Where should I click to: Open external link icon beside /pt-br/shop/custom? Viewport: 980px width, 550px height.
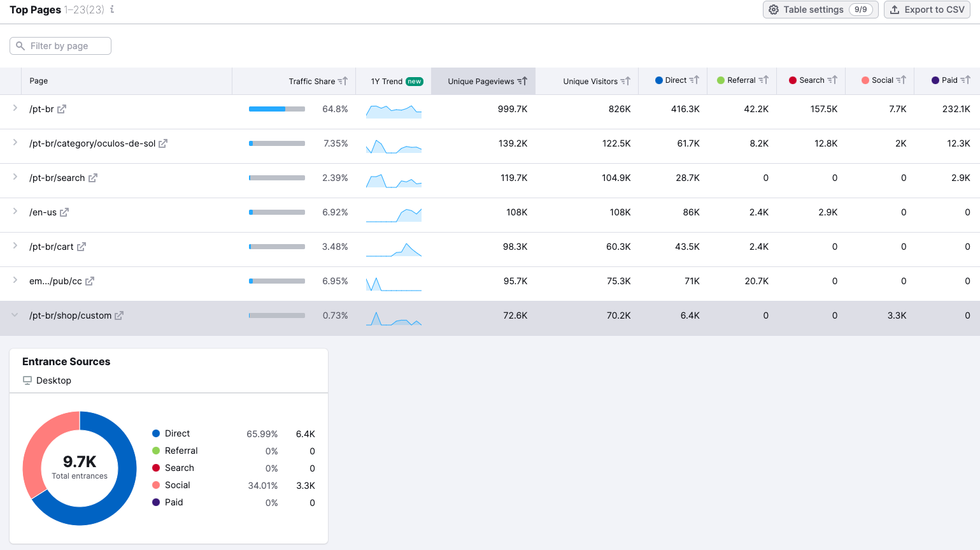tap(119, 315)
